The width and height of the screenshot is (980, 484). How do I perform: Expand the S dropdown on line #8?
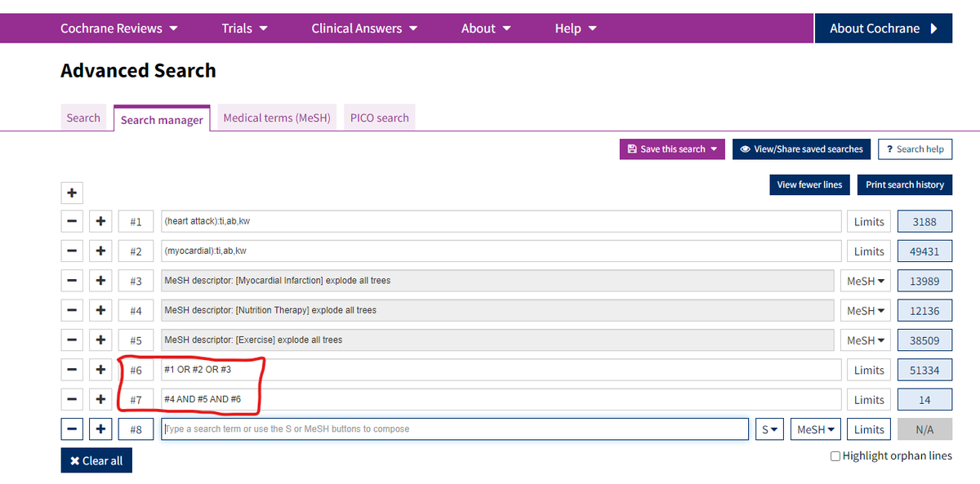[x=771, y=429]
